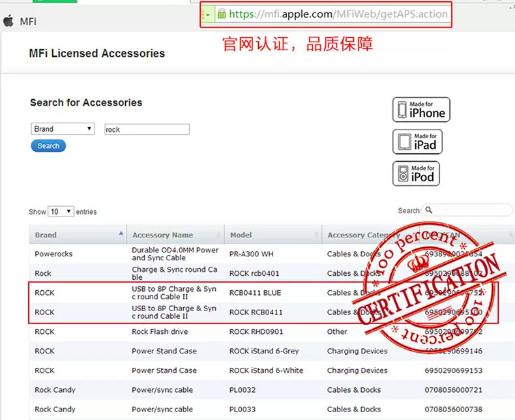Click the Made for iPod badge
Image resolution: width=515 pixels, height=420 pixels.
pos(416,173)
